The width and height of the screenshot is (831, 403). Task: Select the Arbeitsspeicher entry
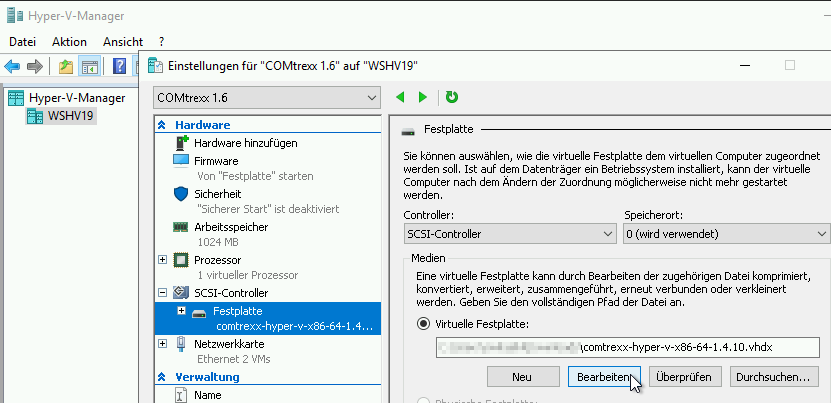pyautogui.click(x=231, y=227)
